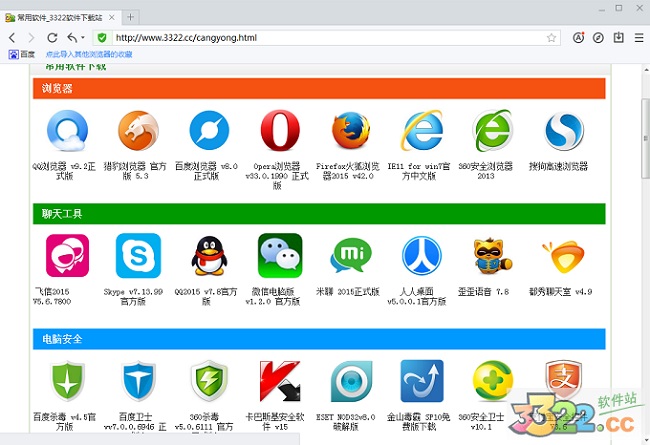The height and width of the screenshot is (445, 650).
Task: Click 金山毒霸 SP10免费版下载 text label
Action: pyautogui.click(x=419, y=421)
